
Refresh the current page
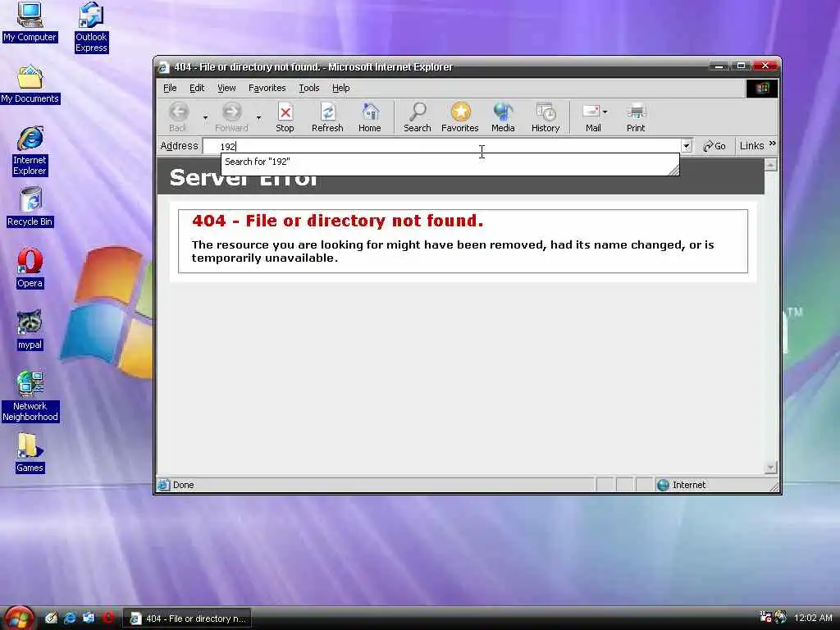tap(327, 117)
